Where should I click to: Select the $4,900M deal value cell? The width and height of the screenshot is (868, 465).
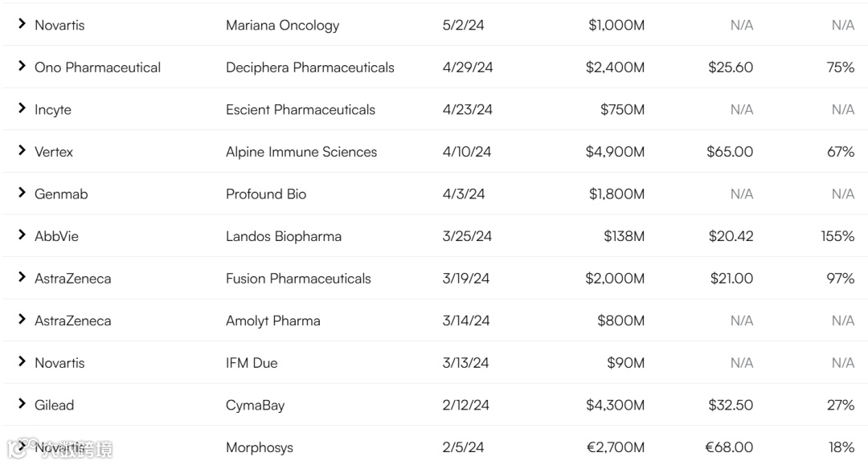point(615,152)
